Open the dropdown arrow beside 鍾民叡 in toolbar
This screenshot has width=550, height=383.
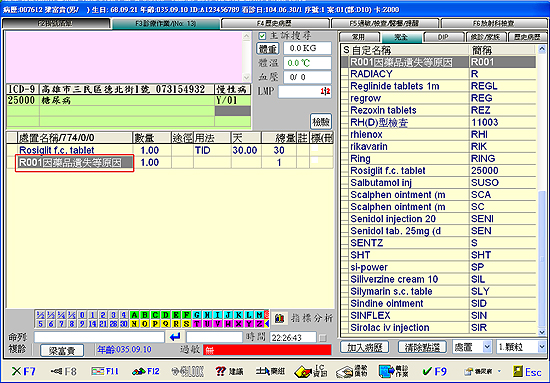pos(499,371)
